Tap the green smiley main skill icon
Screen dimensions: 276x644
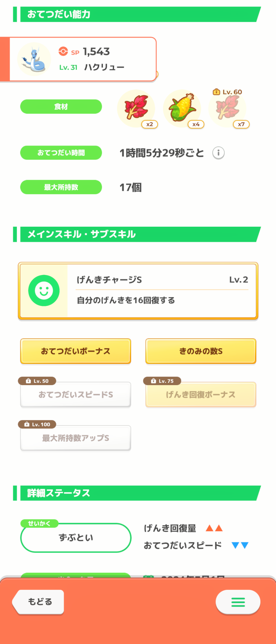point(44,290)
